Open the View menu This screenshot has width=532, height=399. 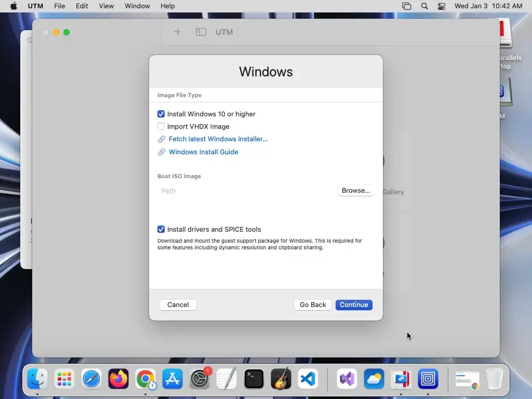[106, 6]
